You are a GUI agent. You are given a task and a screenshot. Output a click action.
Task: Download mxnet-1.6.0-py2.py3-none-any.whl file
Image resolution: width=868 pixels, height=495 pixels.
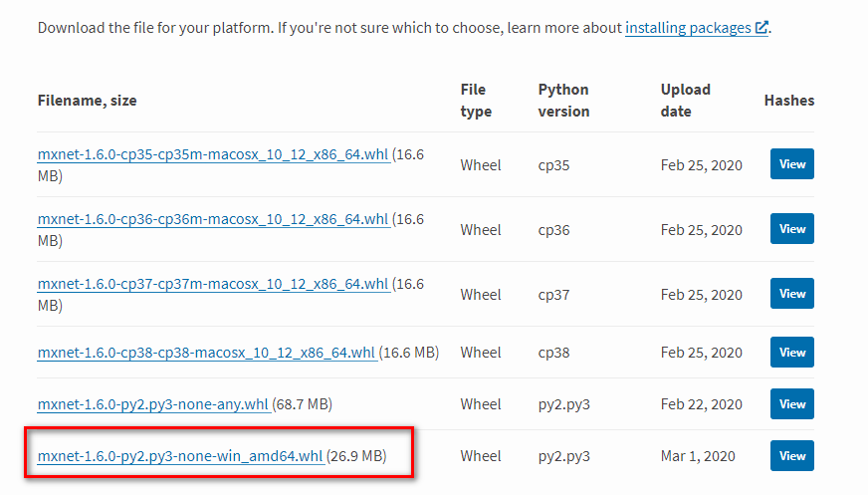tap(152, 404)
